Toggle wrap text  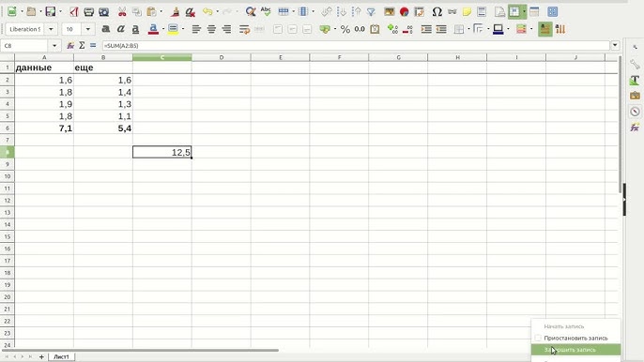pos(244,29)
